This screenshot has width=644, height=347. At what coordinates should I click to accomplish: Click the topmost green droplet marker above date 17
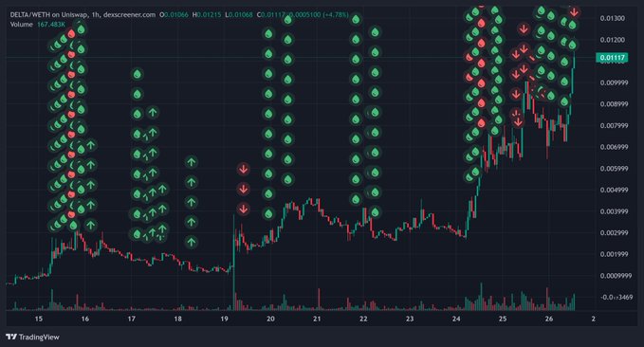point(138,74)
